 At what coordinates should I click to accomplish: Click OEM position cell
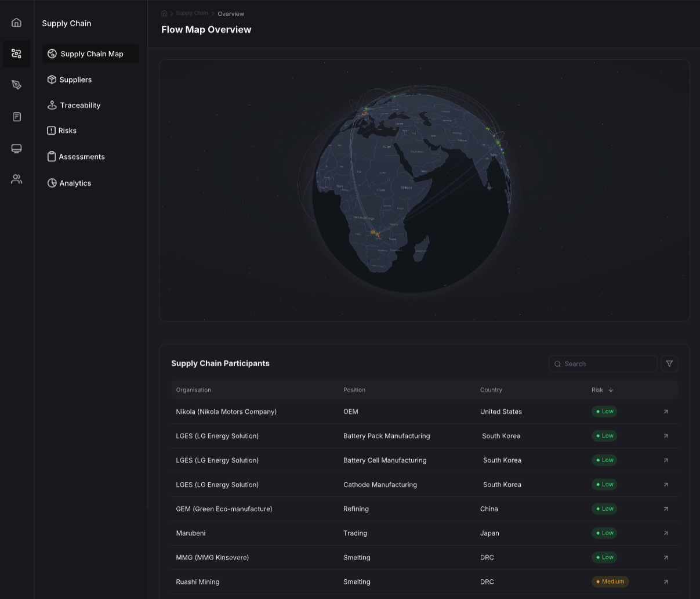(351, 412)
